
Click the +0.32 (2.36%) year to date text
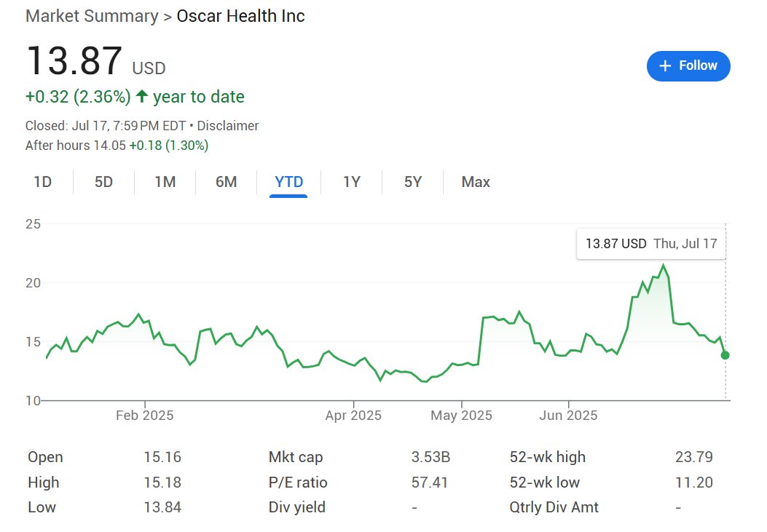135,97
